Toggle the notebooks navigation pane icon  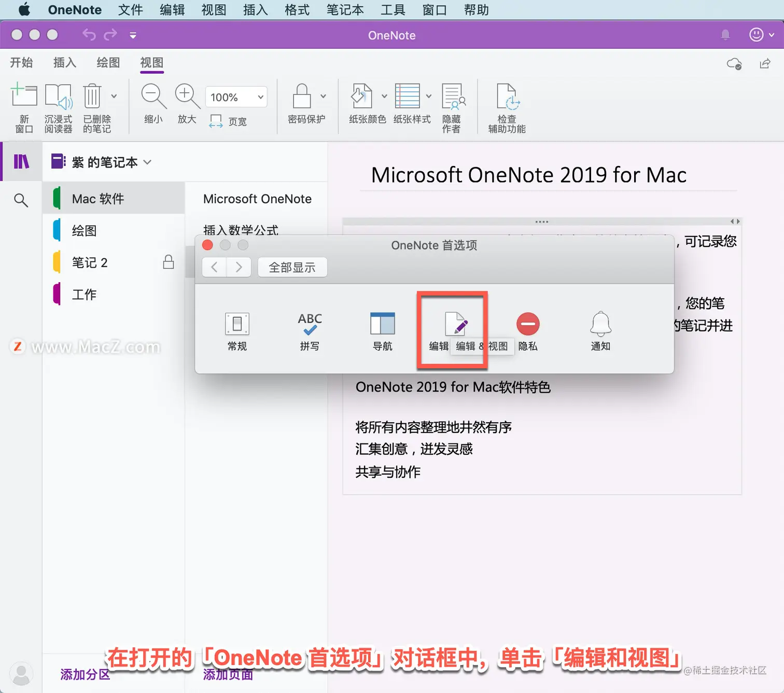(x=21, y=161)
